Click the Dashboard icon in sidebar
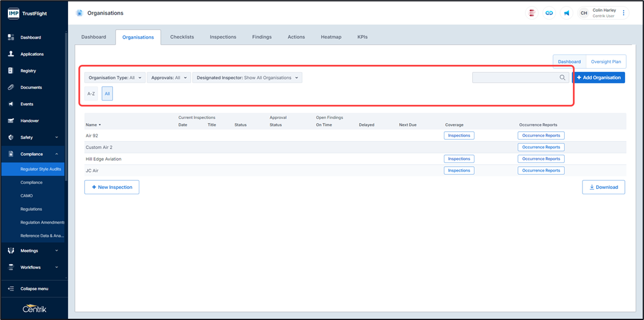The width and height of the screenshot is (644, 320). [11, 37]
